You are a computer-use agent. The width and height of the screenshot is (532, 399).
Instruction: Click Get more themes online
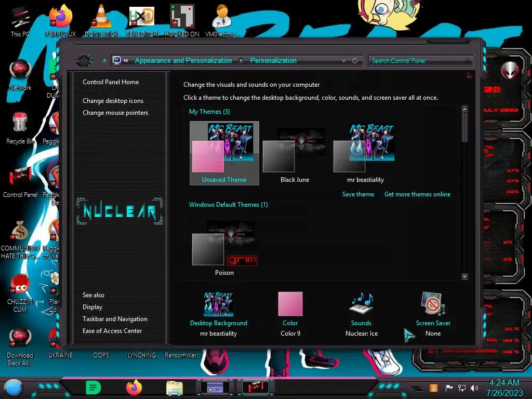point(417,194)
